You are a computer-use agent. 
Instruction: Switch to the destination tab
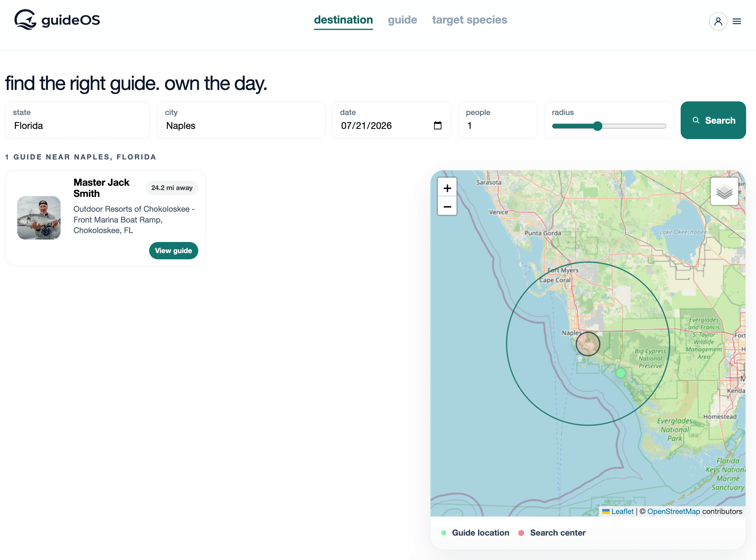[x=343, y=20]
